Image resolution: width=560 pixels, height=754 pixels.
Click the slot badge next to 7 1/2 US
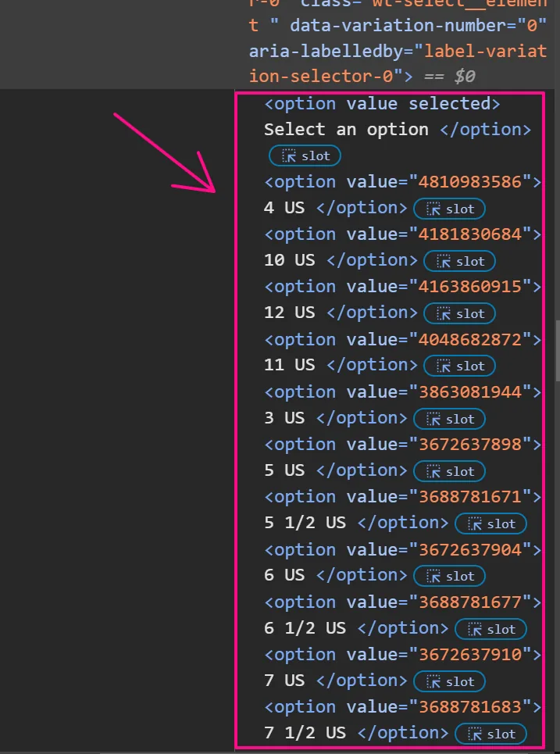coord(490,734)
